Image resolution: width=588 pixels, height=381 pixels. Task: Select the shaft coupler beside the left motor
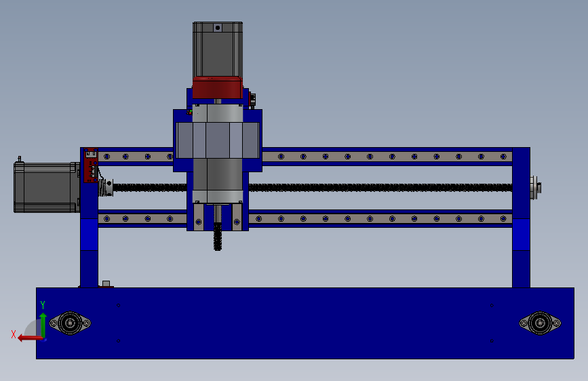click(x=106, y=188)
